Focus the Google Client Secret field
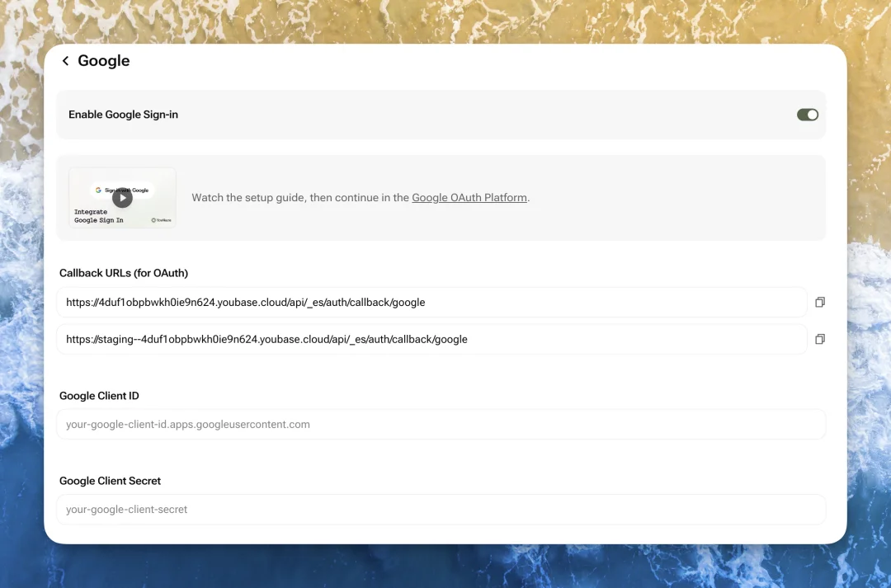This screenshot has width=891, height=588. click(441, 510)
